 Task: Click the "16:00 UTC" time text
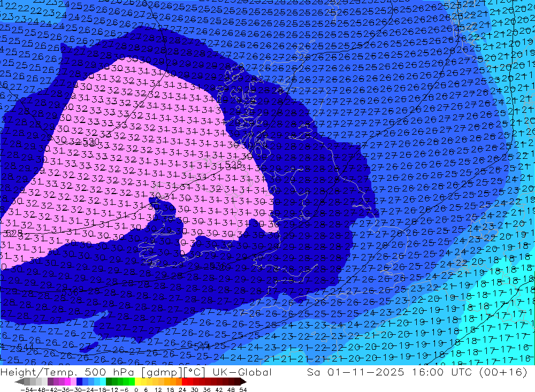click(x=442, y=372)
